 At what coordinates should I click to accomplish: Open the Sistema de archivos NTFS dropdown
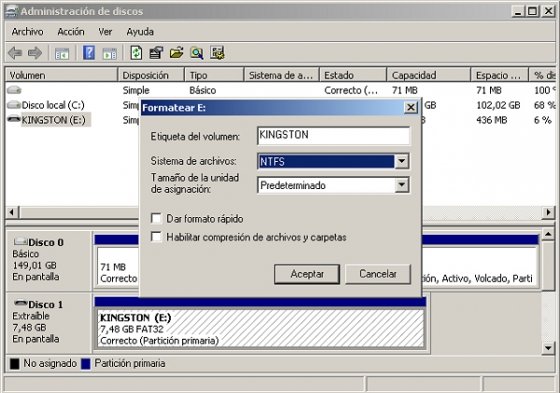pyautogui.click(x=401, y=161)
